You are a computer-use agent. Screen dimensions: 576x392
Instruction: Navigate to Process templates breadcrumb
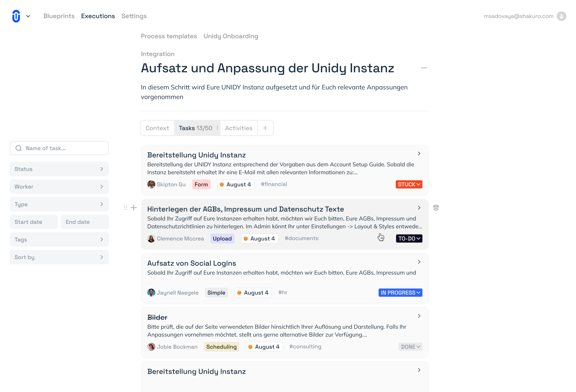(169, 36)
